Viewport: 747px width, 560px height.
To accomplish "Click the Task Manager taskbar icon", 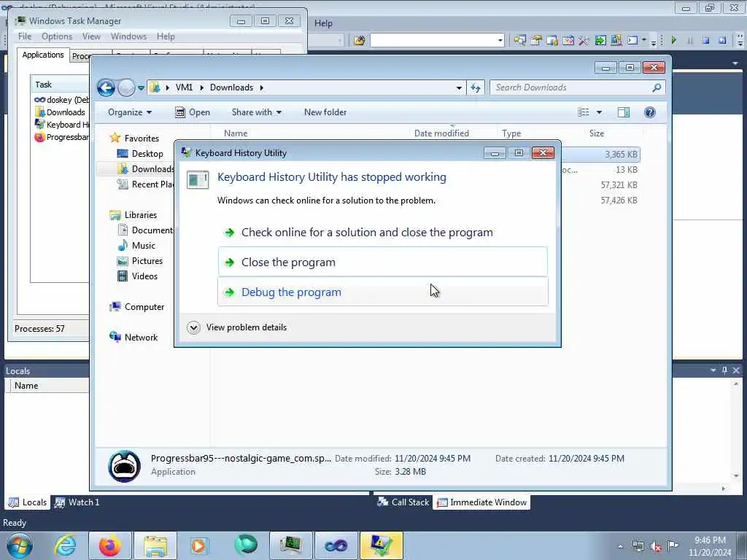I will coord(290,545).
